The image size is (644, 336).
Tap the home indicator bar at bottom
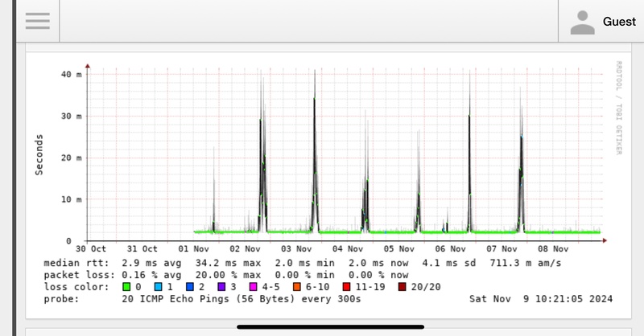pyautogui.click(x=330, y=327)
